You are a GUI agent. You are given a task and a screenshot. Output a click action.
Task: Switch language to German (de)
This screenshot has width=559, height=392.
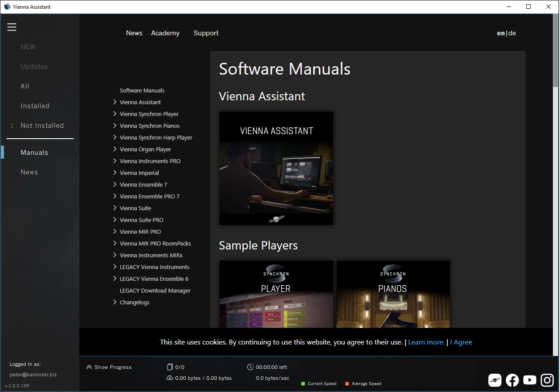point(512,33)
